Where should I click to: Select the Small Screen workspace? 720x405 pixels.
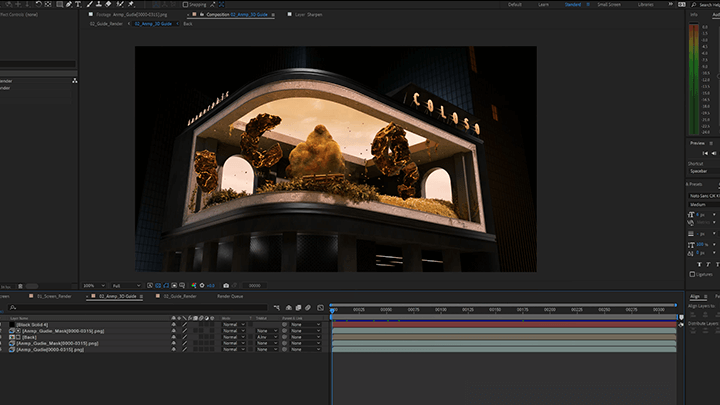[609, 5]
